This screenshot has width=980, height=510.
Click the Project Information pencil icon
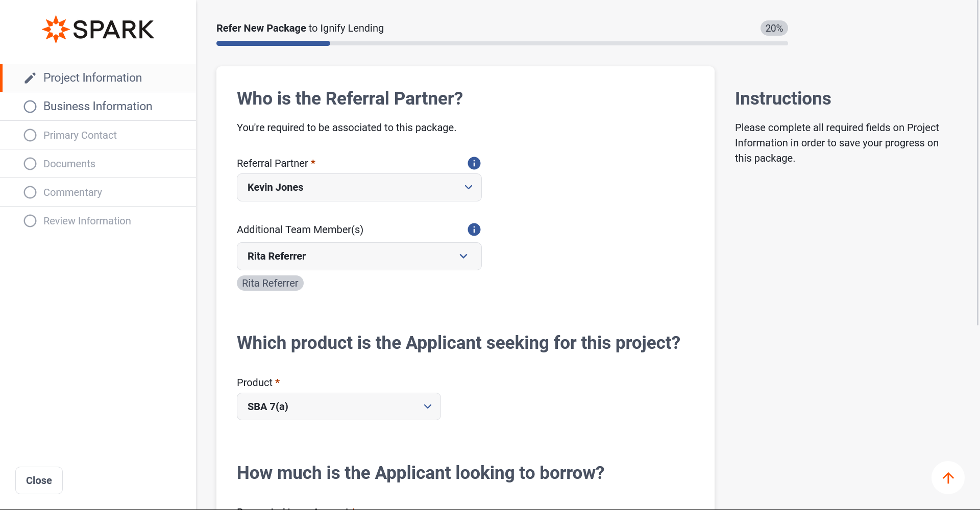coord(30,78)
